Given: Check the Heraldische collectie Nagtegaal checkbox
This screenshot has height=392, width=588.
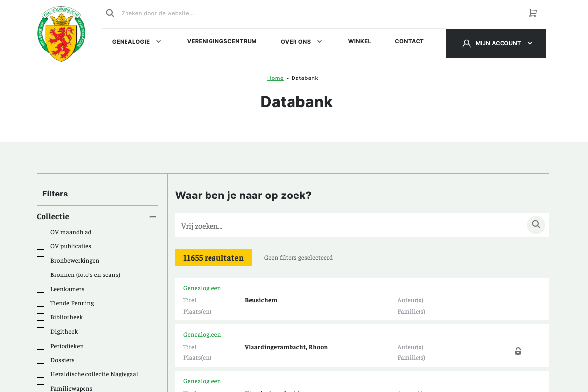Looking at the screenshot, I should pyautogui.click(x=41, y=374).
